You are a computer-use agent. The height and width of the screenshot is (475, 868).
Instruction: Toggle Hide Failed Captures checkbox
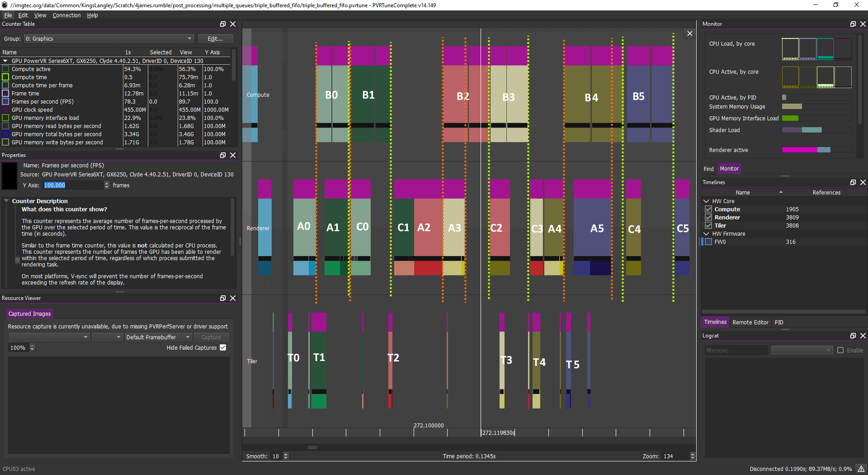223,348
